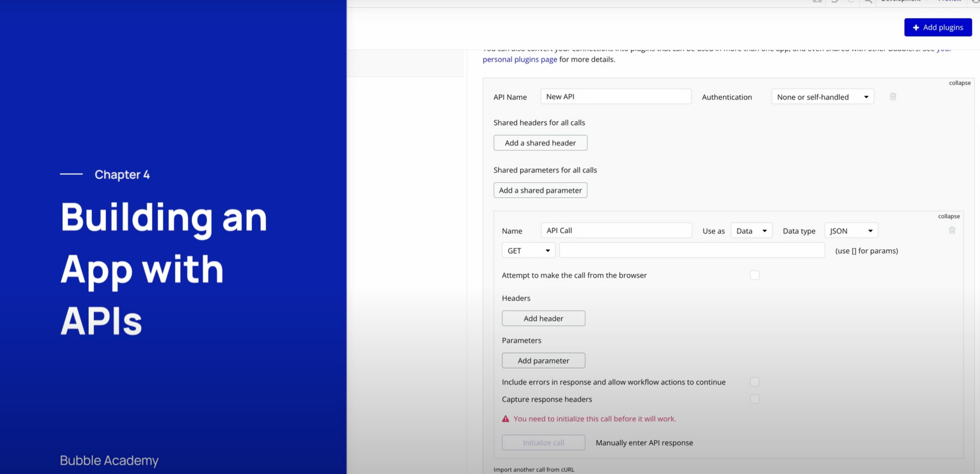The image size is (980, 474).
Task: Visit your personal plugins page link
Action: pos(520,59)
